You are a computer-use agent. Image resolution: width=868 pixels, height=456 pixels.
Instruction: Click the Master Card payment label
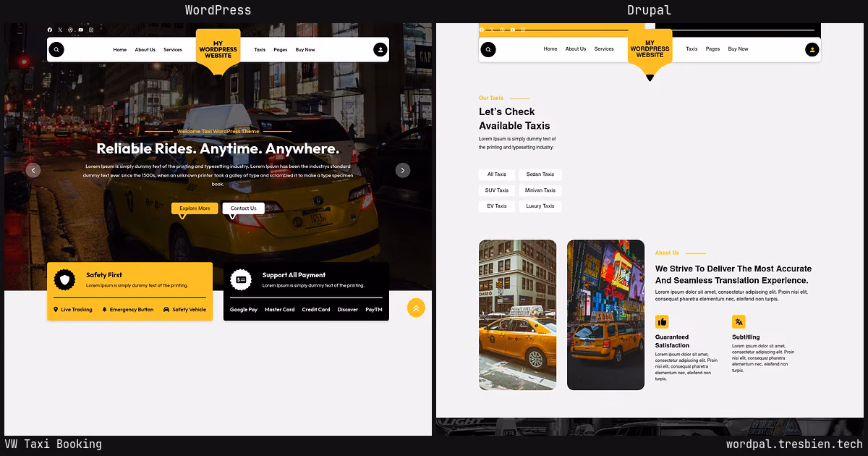tap(280, 310)
